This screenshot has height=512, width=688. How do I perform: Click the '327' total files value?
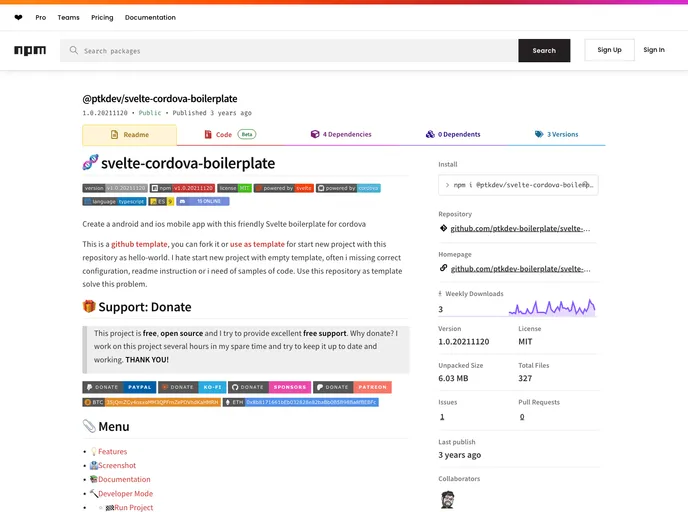525,378
